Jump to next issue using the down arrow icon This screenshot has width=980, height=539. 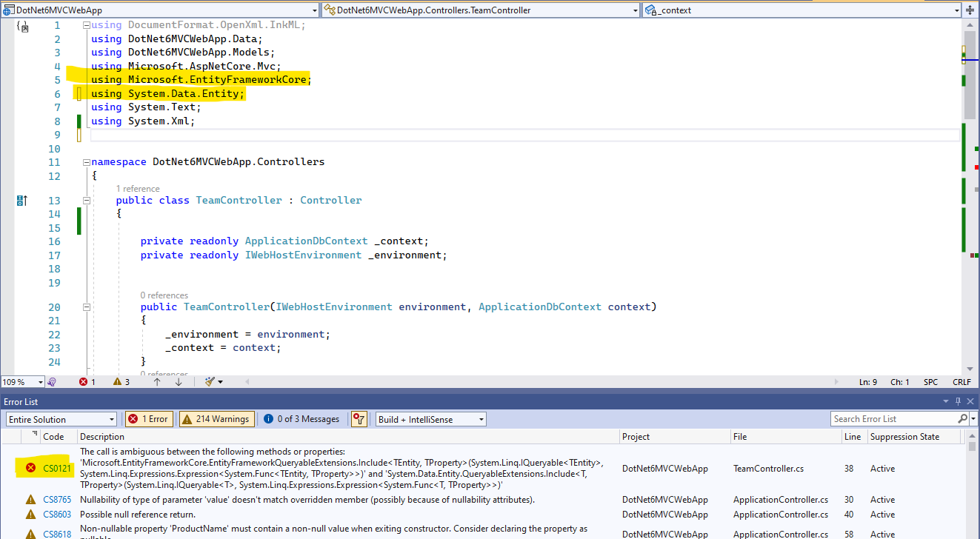[177, 381]
